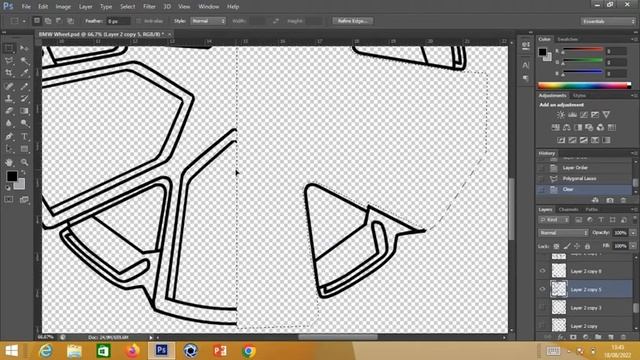This screenshot has width=640, height=360.
Task: Open the Opacity slider arrow
Action: pos(633,233)
